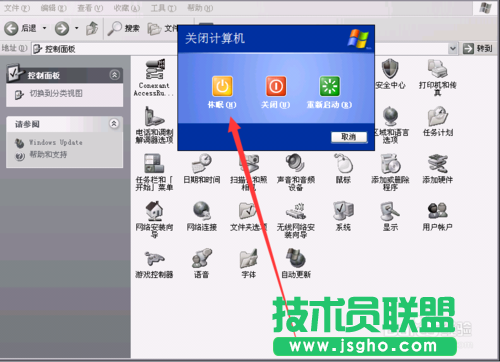Open the 用户帐户 icon
The image size is (500, 362).
point(438,216)
